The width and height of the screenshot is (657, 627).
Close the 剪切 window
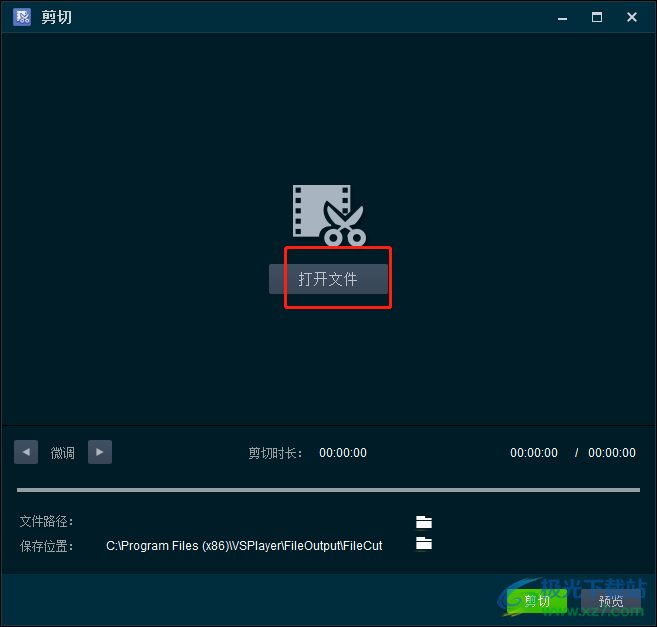(x=632, y=17)
